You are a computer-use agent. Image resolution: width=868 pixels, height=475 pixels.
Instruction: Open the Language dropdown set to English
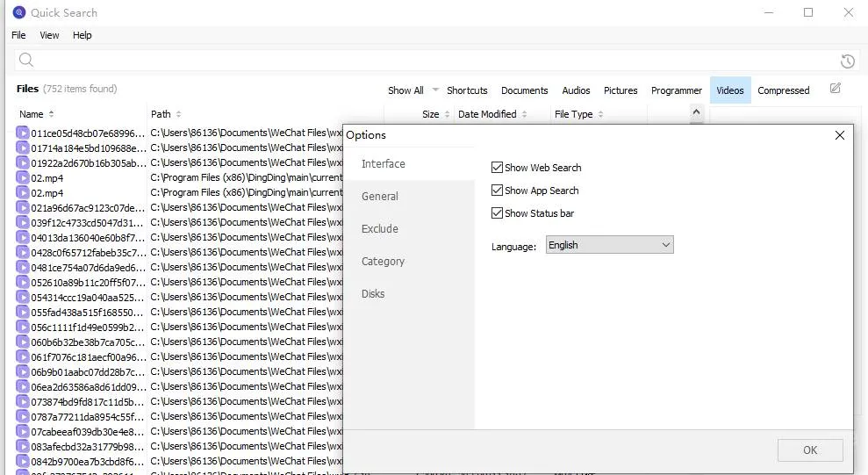[609, 245]
